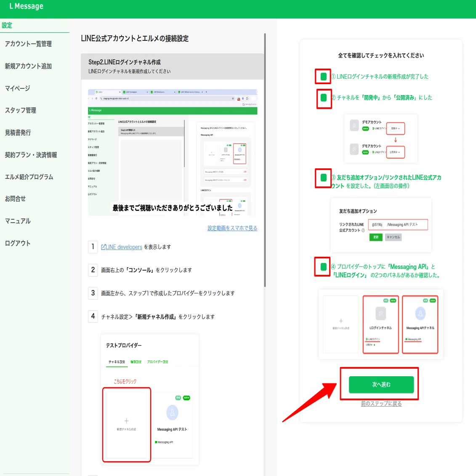Screen dimensions: 476x476
Task: Click step 2 text 「コンソール」をクリックします
Action: [146, 270]
